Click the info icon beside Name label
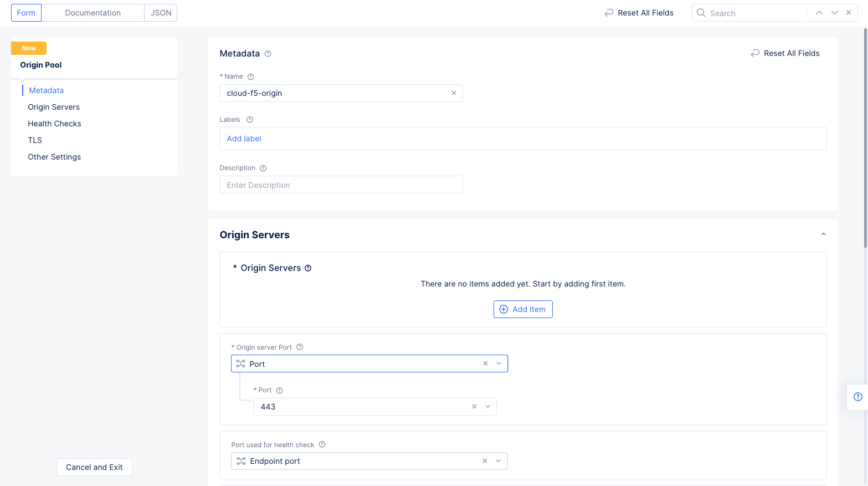This screenshot has height=486, width=868. click(x=251, y=77)
